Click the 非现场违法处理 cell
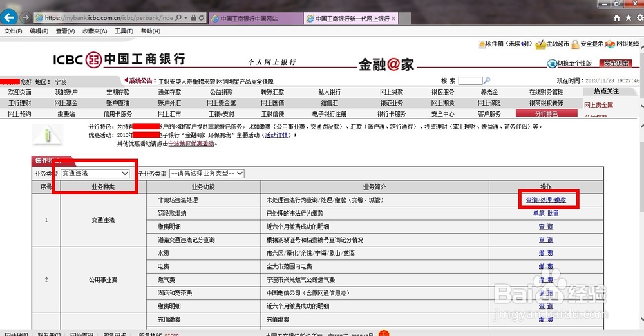 (204, 200)
